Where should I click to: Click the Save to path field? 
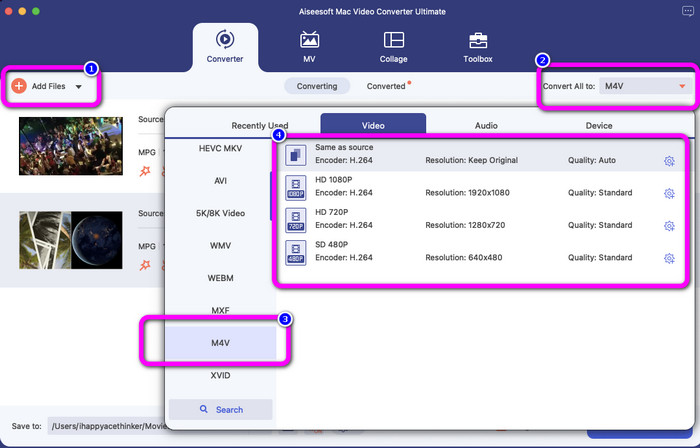107,426
